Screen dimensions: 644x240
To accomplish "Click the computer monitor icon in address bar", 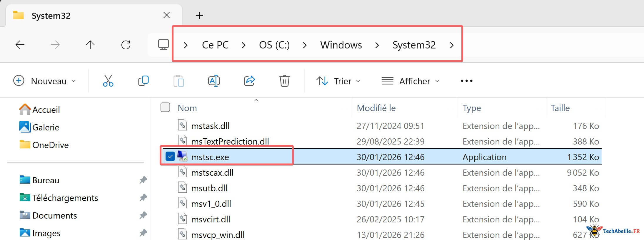I will pyautogui.click(x=163, y=45).
